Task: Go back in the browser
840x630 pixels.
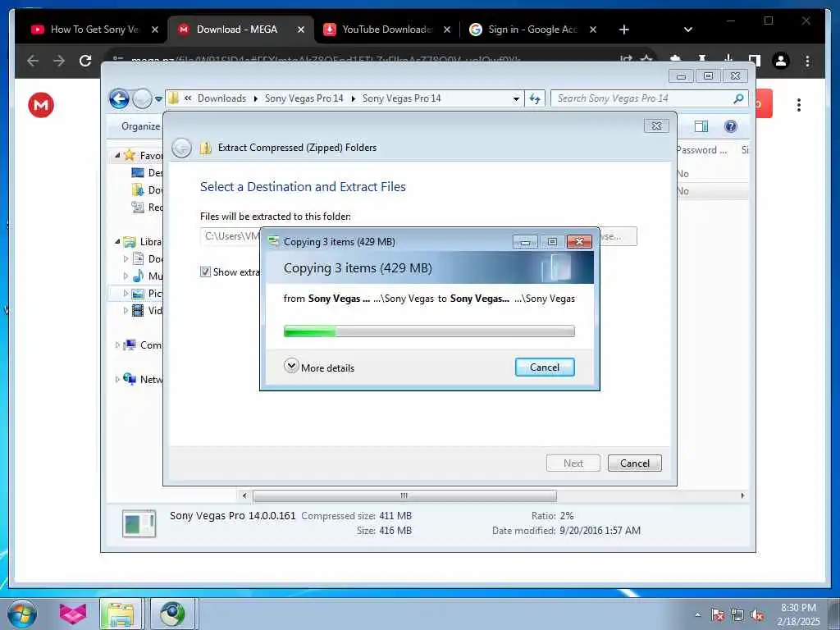Action: [x=33, y=61]
